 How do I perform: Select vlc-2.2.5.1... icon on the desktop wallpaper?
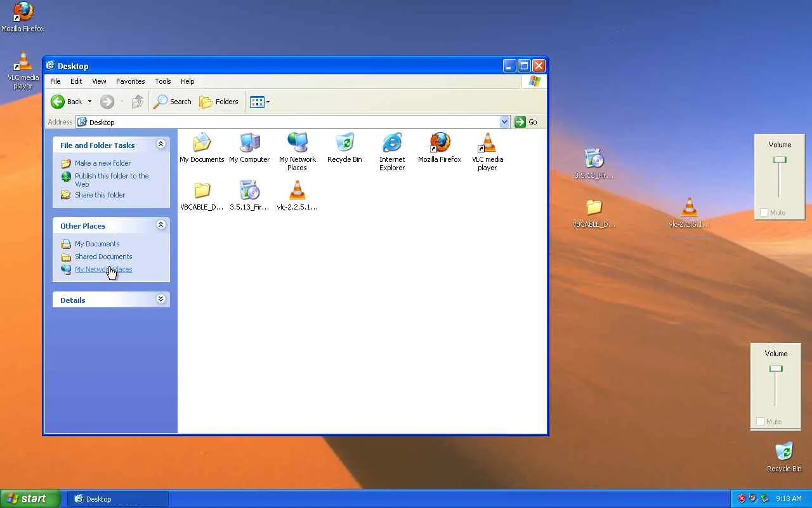click(x=689, y=213)
